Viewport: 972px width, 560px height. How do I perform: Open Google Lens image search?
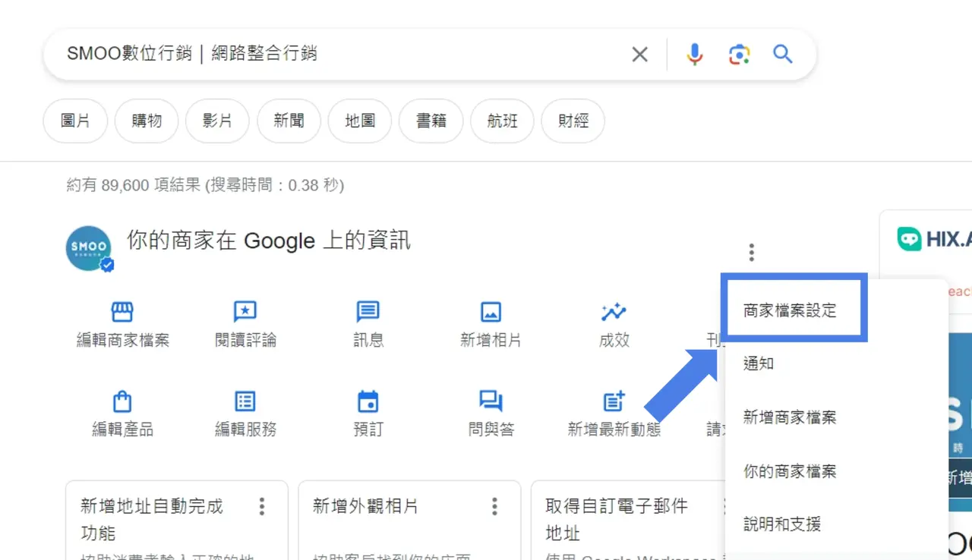pos(739,54)
